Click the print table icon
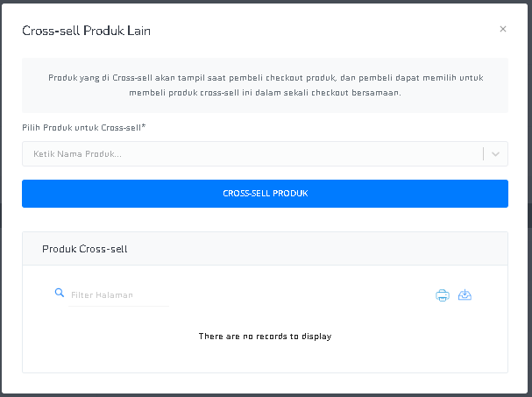Viewport: 532px width, 397px height. [443, 295]
